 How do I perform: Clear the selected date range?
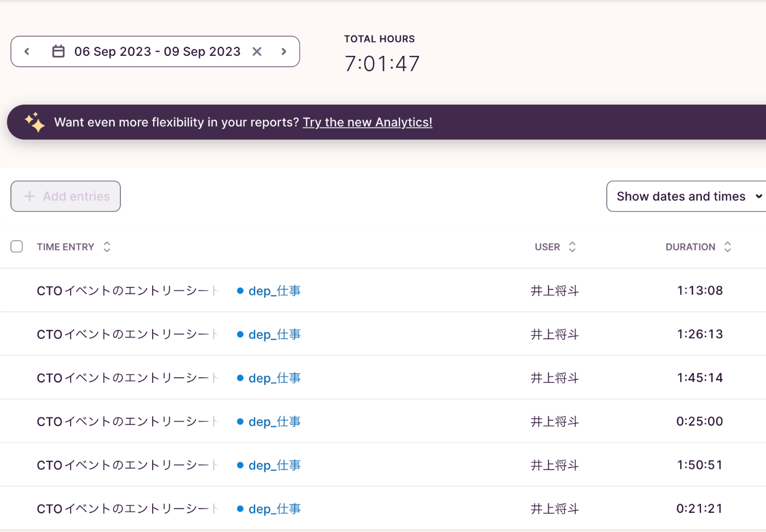[257, 51]
